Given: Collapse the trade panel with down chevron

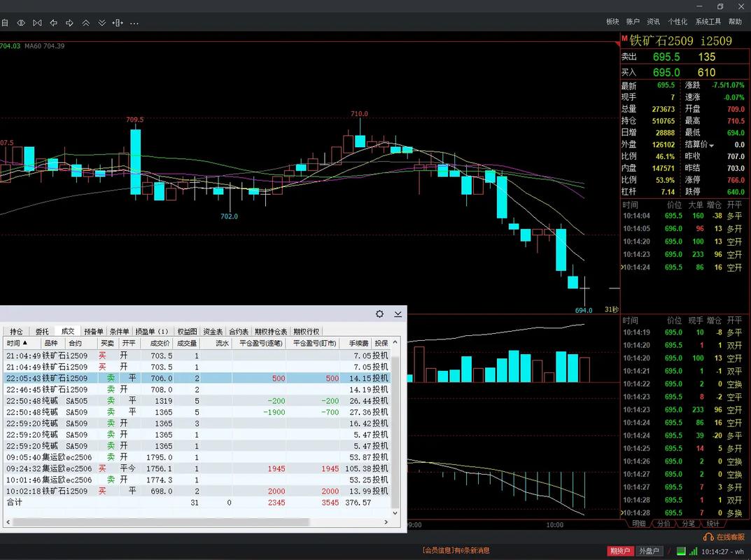Looking at the screenshot, I should point(398,314).
